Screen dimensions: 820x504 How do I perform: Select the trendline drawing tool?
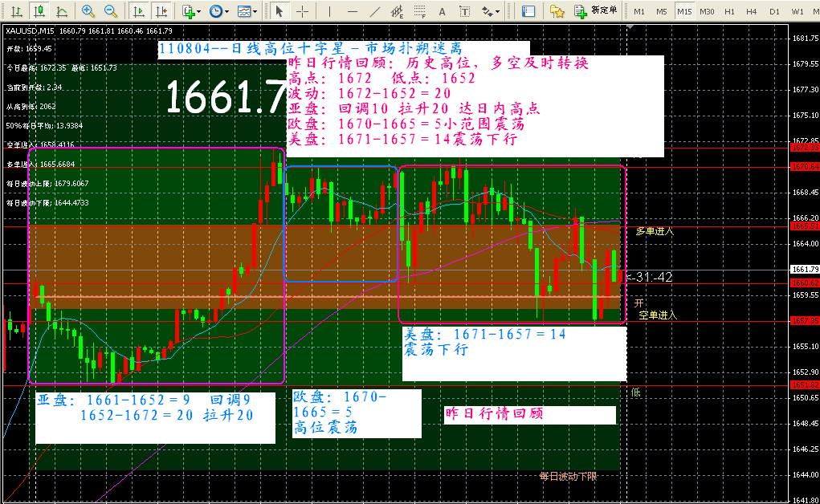click(x=373, y=11)
